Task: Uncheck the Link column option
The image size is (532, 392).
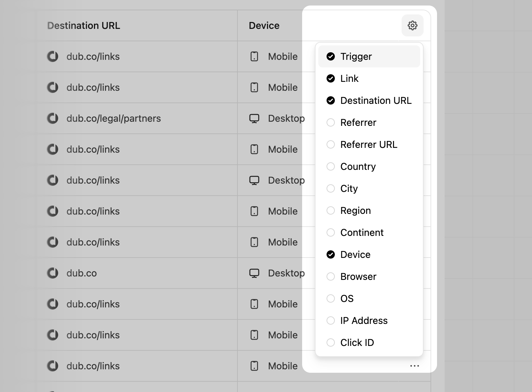Action: pyautogui.click(x=369, y=78)
